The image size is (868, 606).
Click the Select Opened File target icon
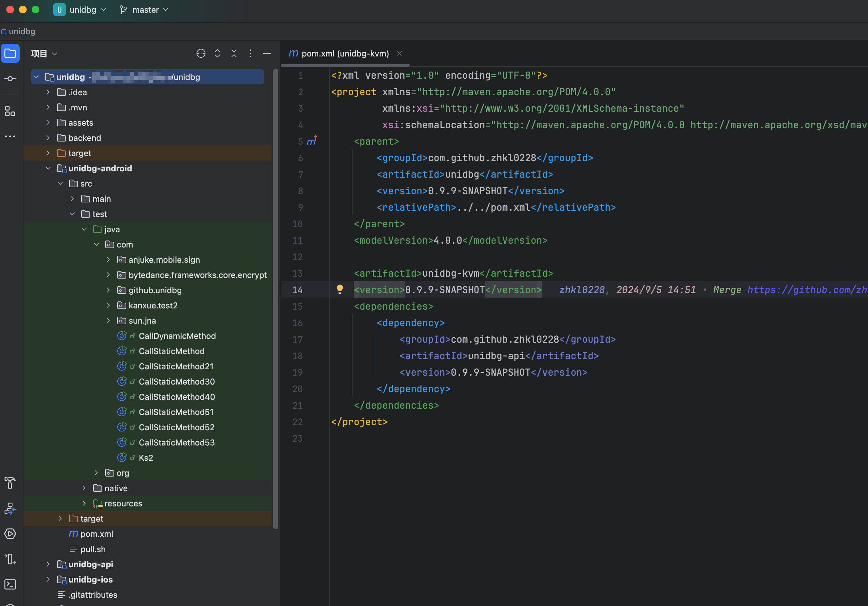[x=201, y=53]
